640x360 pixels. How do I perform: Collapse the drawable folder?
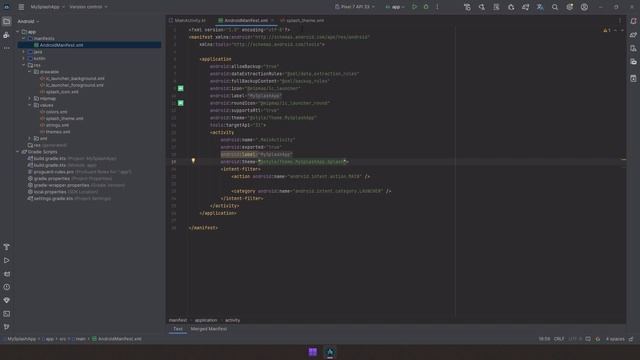point(30,72)
